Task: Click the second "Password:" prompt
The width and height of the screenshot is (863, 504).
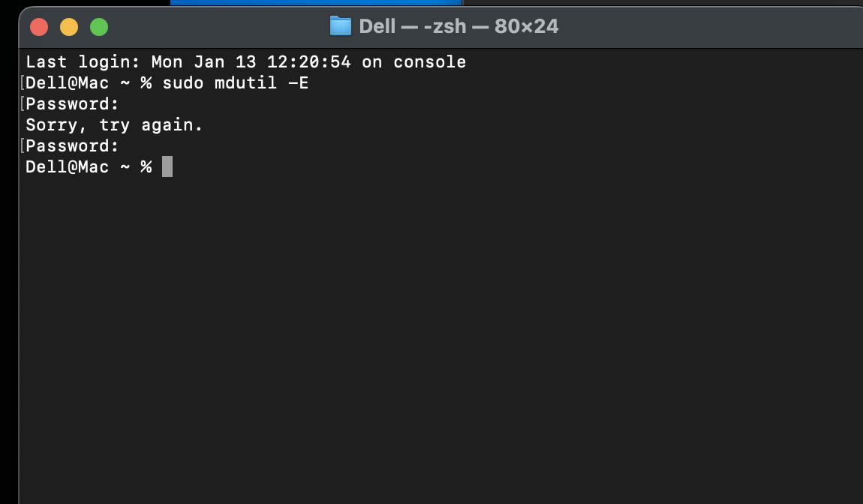Action: (73, 146)
